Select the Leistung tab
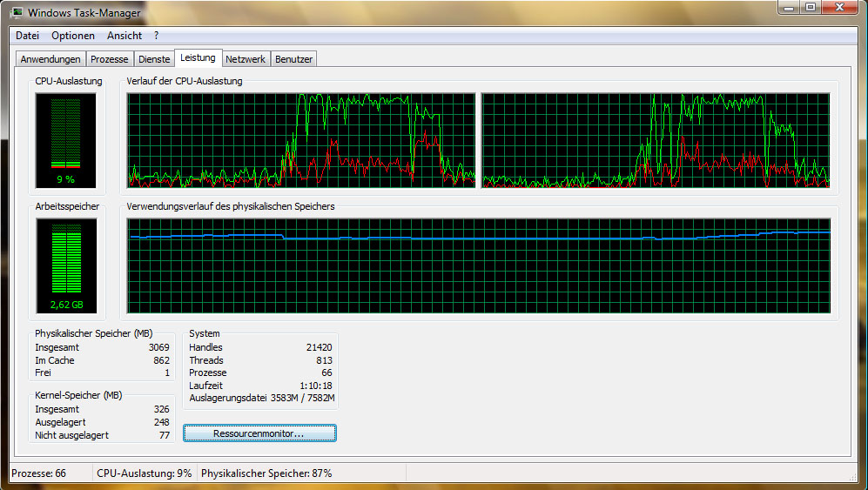 coord(198,57)
